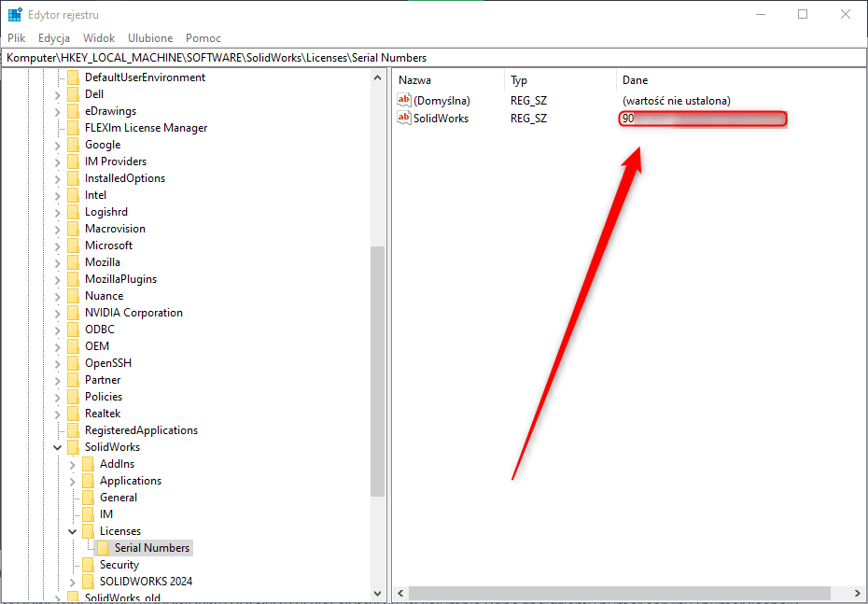Screen dimensions: 868x604
Task: Select the SolidWorks value name in list
Action: click(441, 119)
